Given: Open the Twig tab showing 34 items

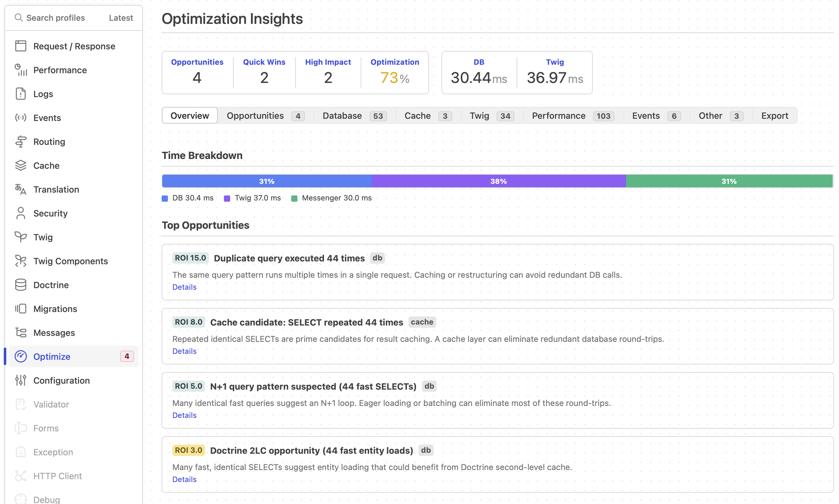Looking at the screenshot, I should click(x=490, y=115).
